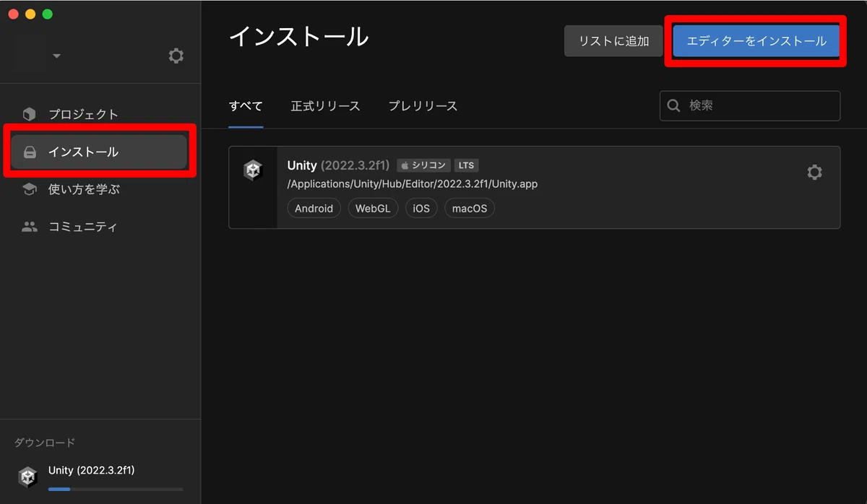Click the ダウンロード section label

(x=45, y=443)
